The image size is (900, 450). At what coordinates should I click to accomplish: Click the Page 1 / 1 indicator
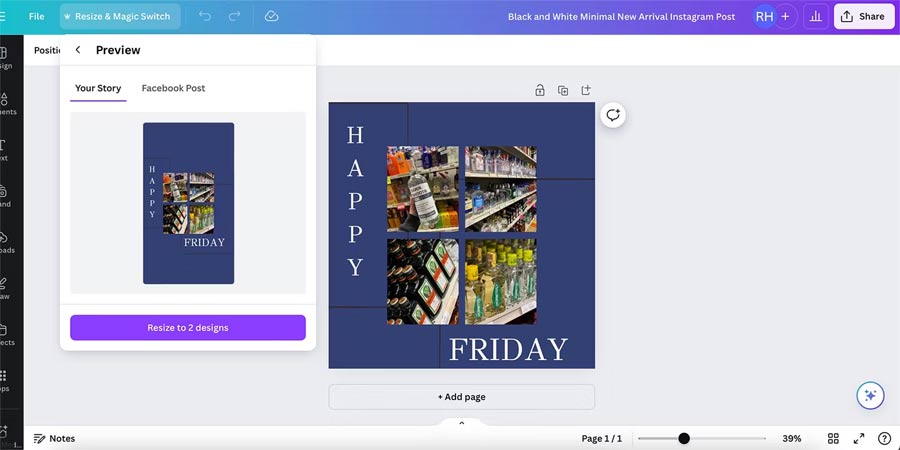tap(602, 439)
